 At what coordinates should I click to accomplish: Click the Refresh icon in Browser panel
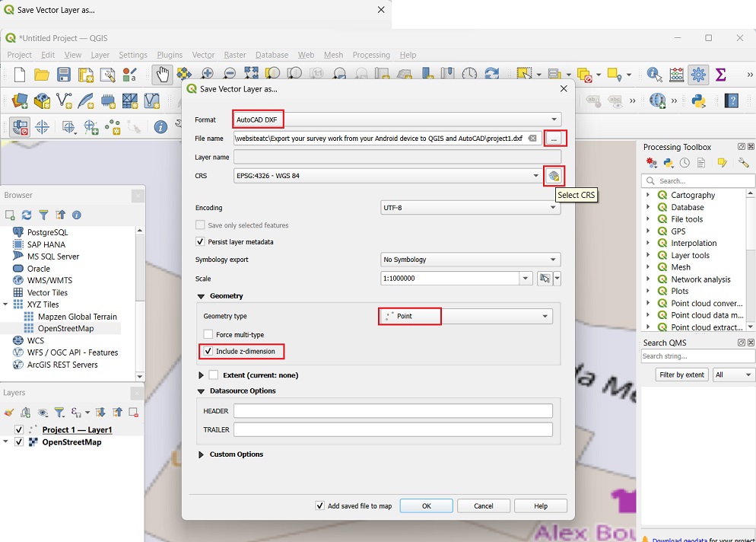coord(27,215)
